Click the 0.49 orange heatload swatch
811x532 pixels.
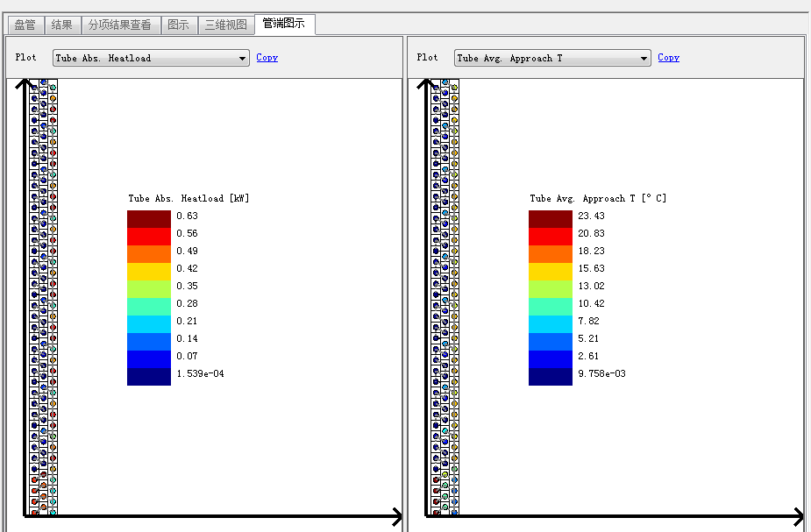[149, 254]
